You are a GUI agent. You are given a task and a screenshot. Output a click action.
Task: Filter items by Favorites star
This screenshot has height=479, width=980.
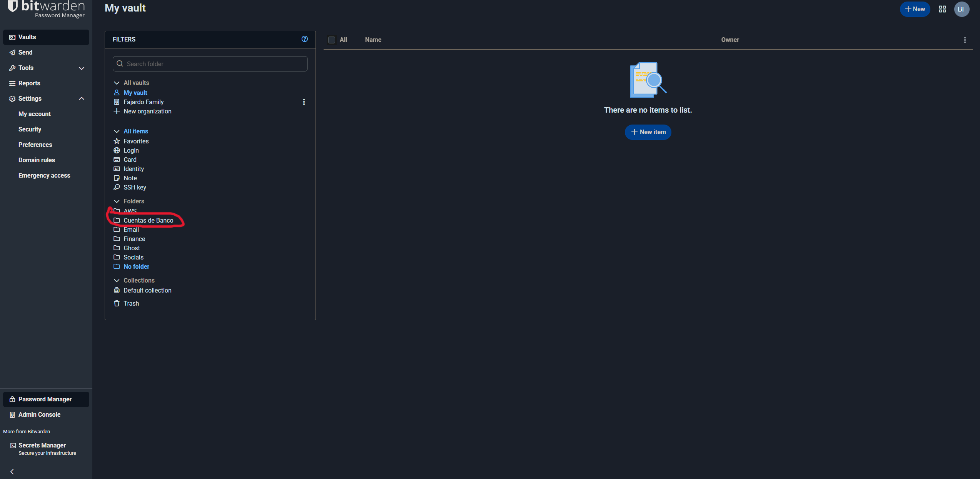pos(136,141)
